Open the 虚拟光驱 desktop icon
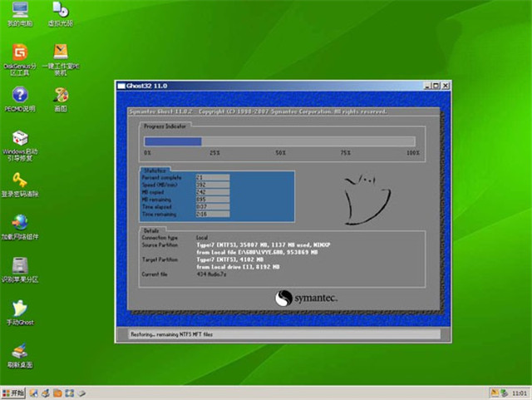The height and width of the screenshot is (400, 532). point(60,12)
